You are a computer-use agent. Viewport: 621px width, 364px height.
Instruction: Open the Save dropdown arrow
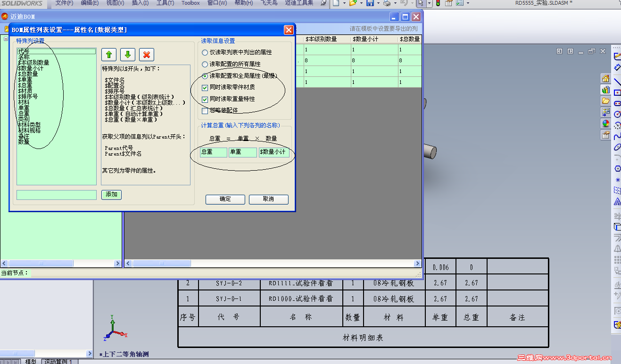(379, 3)
